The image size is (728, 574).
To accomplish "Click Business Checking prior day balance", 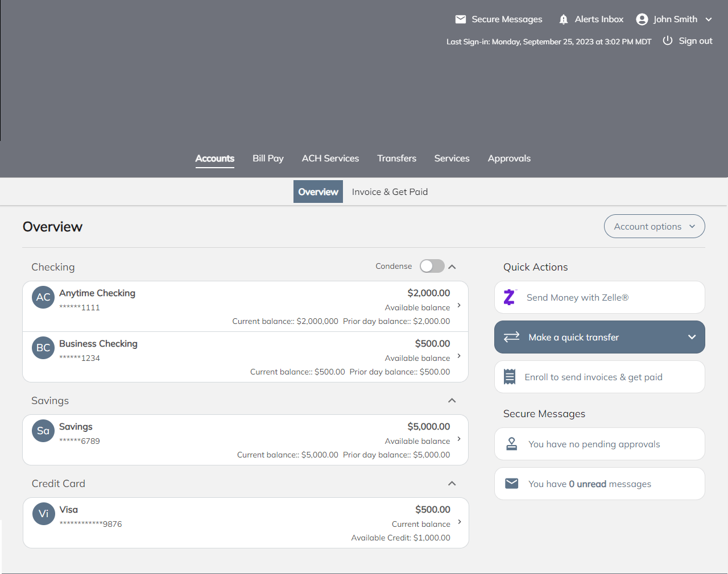I will (400, 372).
